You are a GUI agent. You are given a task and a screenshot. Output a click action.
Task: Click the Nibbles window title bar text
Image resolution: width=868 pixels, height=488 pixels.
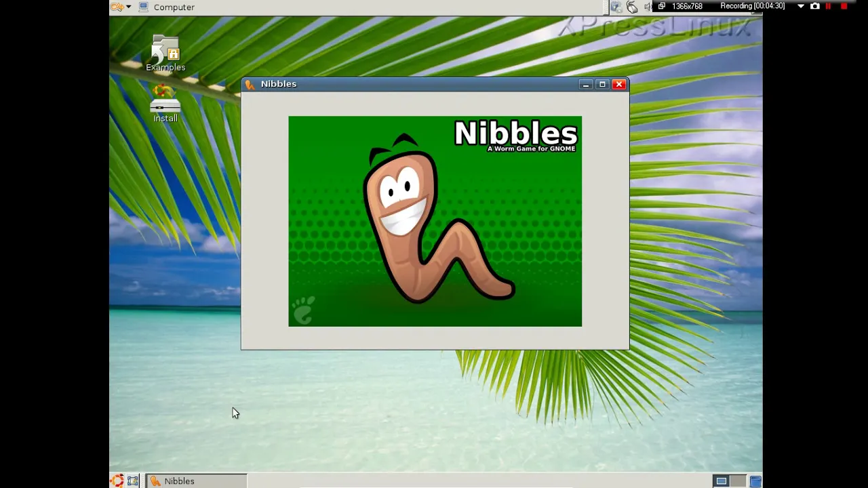(279, 84)
